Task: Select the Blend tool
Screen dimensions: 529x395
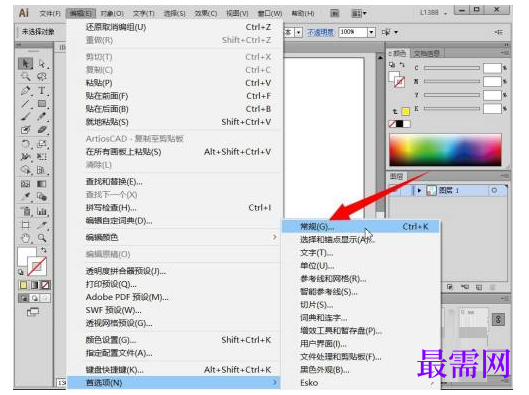Action: (x=42, y=197)
